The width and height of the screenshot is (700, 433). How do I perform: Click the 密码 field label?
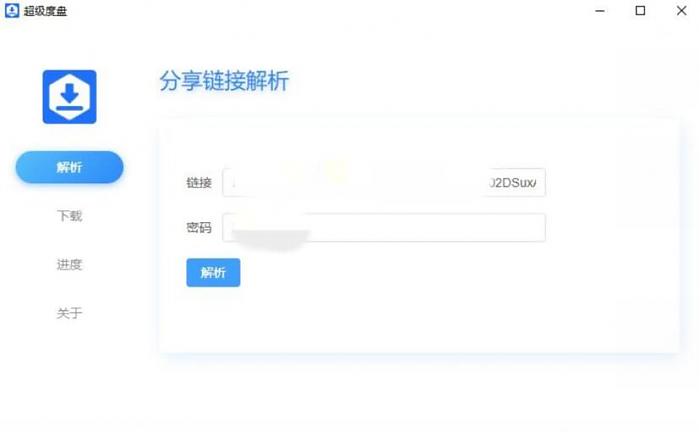(199, 228)
